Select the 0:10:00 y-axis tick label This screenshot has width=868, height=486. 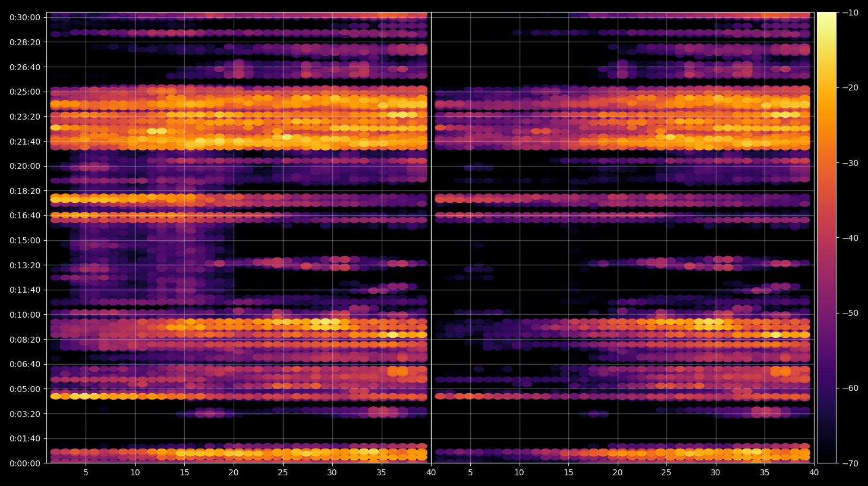tap(25, 315)
